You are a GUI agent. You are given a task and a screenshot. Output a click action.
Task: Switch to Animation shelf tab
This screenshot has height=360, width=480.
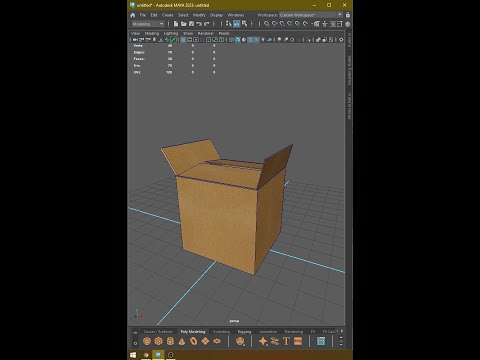coord(268,332)
